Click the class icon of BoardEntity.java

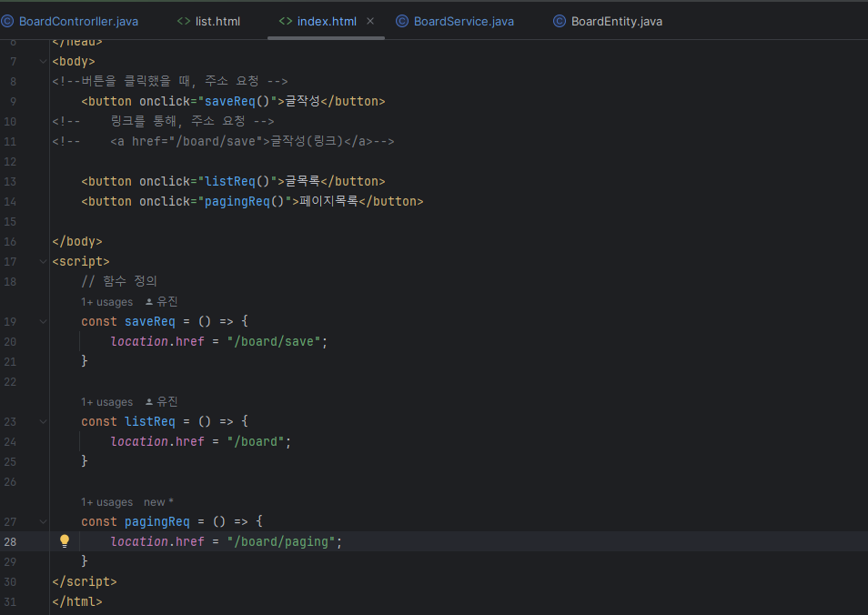pos(560,21)
